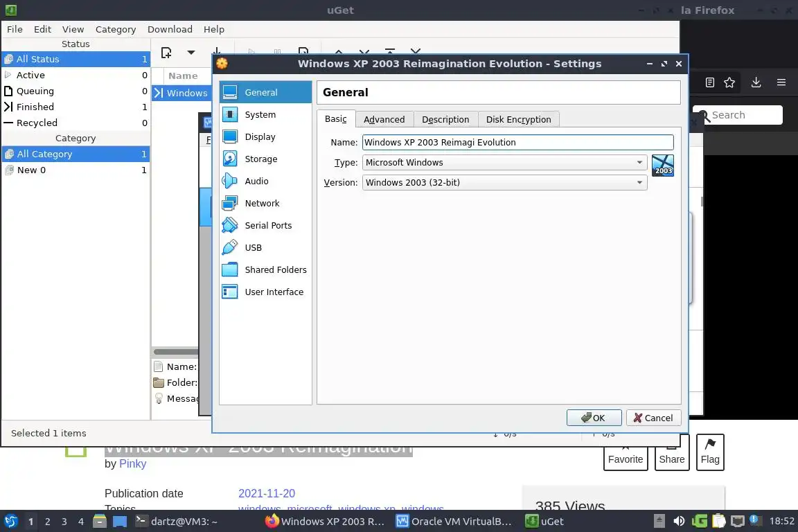The width and height of the screenshot is (798, 532).
Task: Open the Audio settings page
Action: coord(265,181)
